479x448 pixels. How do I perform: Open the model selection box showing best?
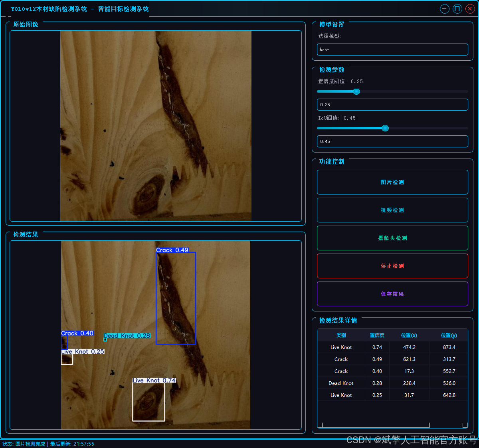392,50
